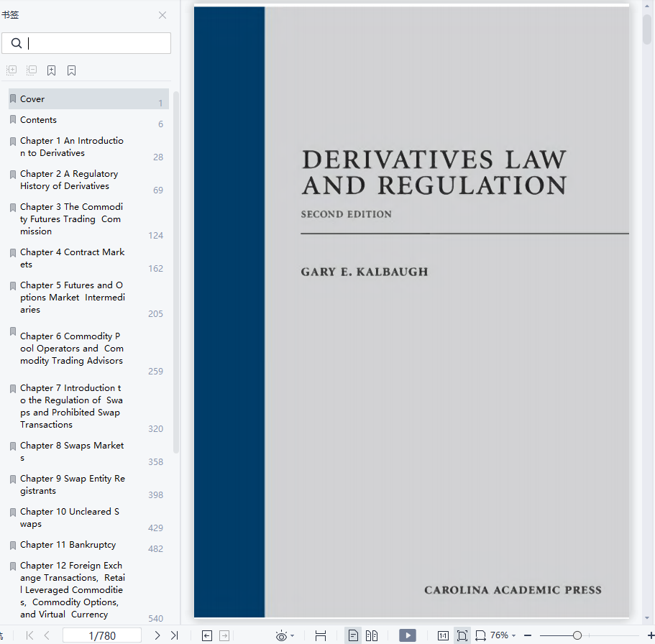This screenshot has width=655, height=644.
Task: Open Chapter 3 Commodity Futures Trading Commission
Action: (88, 219)
